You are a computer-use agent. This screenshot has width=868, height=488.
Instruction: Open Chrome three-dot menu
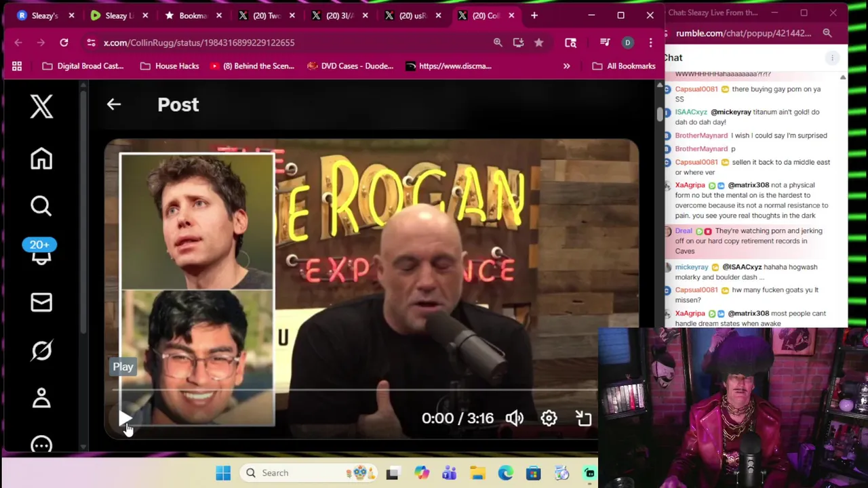pyautogui.click(x=650, y=43)
